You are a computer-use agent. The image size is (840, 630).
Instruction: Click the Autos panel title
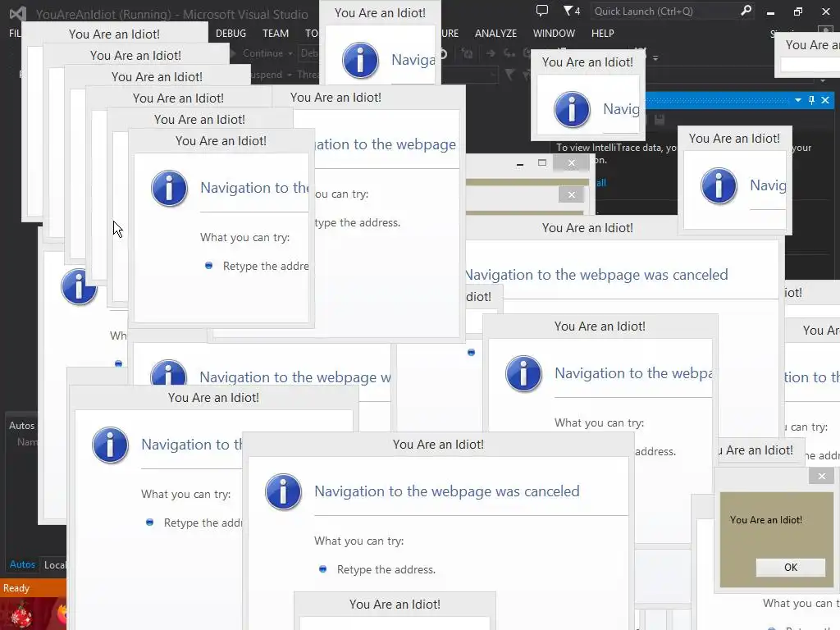[x=21, y=426]
